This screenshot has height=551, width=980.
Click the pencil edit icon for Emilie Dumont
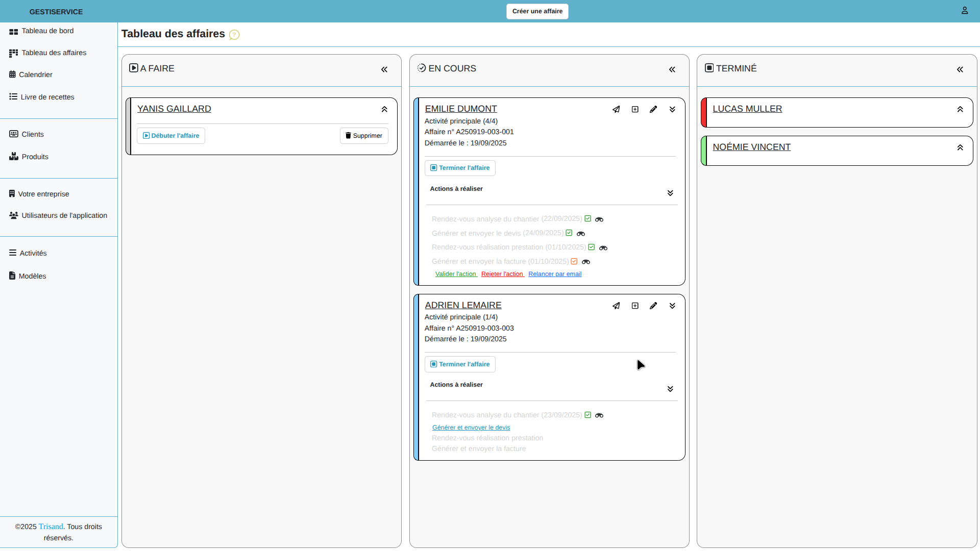pyautogui.click(x=653, y=110)
